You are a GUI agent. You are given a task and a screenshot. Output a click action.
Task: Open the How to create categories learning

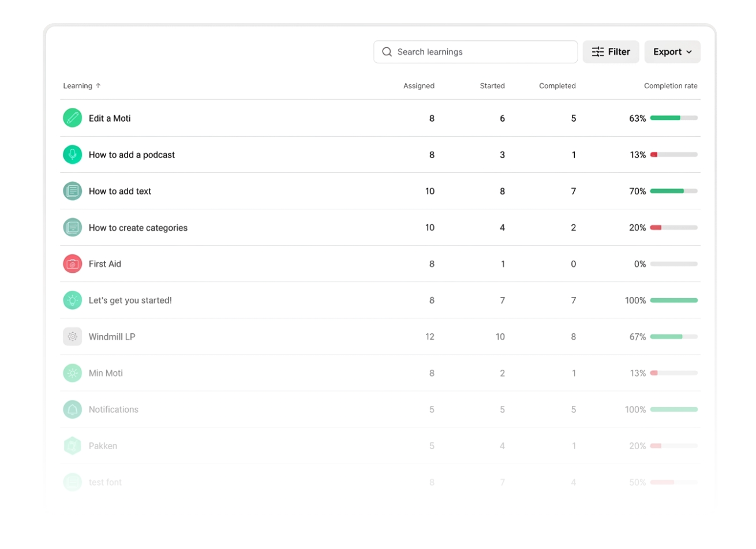click(x=138, y=228)
